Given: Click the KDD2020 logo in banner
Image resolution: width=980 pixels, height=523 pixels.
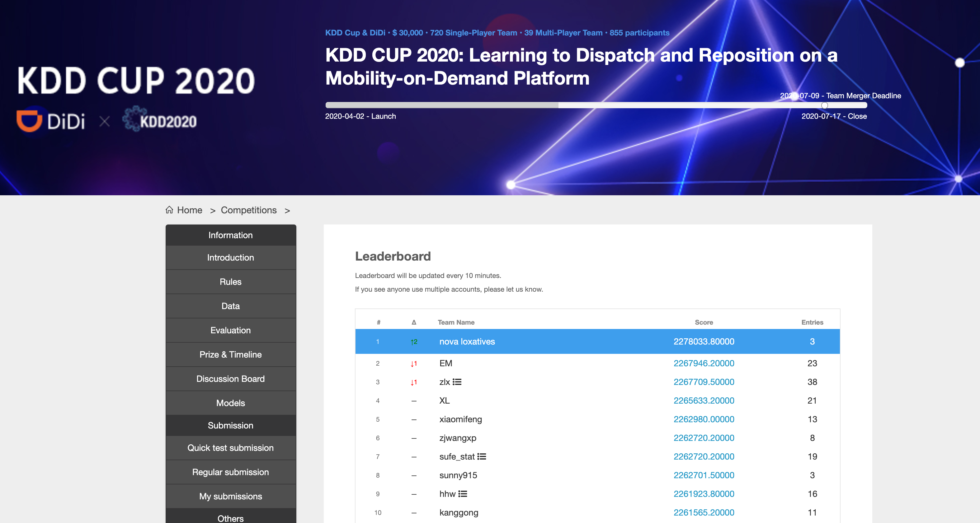Looking at the screenshot, I should point(160,120).
